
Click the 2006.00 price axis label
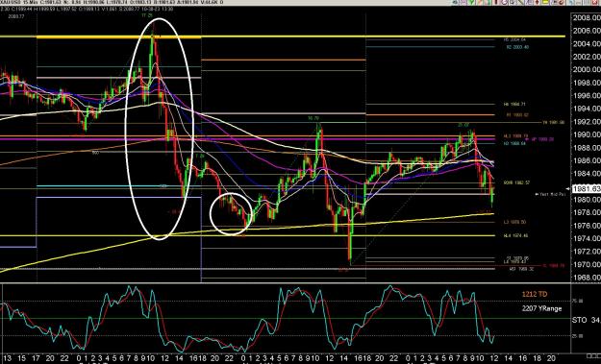pyautogui.click(x=587, y=31)
